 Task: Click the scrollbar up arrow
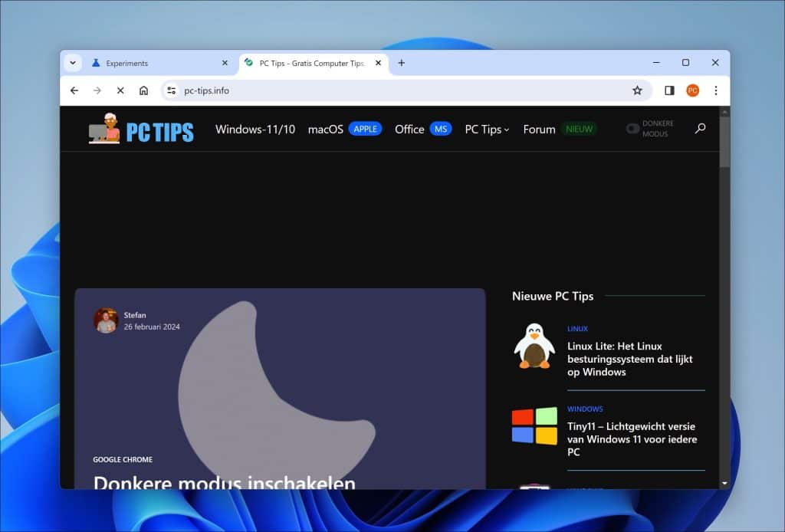click(x=724, y=112)
